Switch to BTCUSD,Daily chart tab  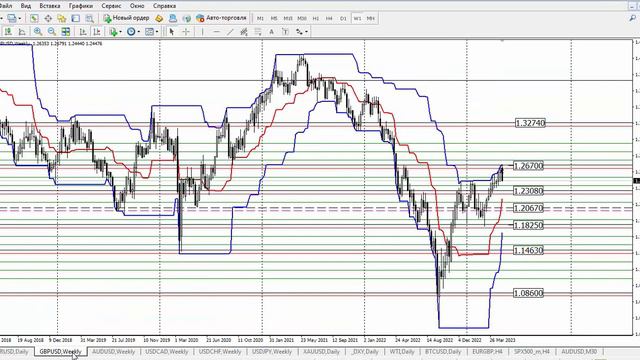pos(443,351)
